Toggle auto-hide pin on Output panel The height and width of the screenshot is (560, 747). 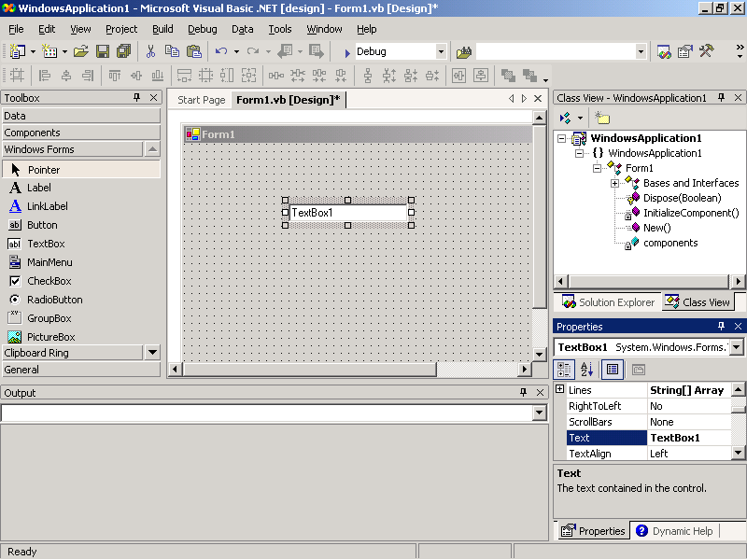523,392
